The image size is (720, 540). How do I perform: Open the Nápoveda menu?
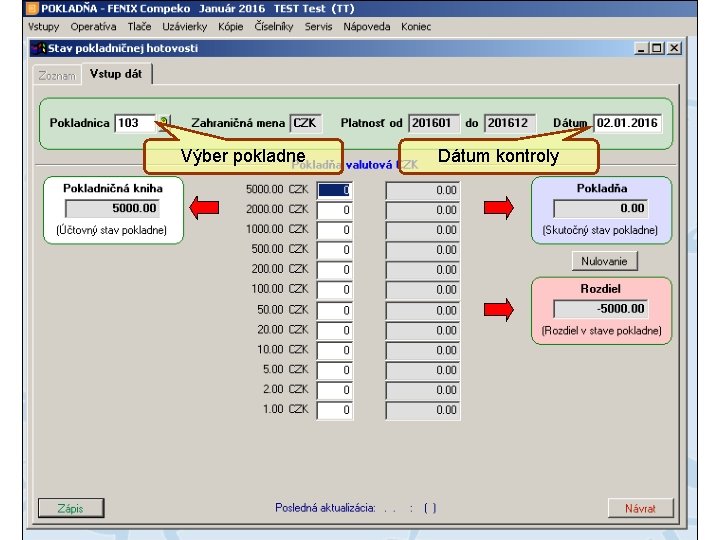tap(366, 27)
